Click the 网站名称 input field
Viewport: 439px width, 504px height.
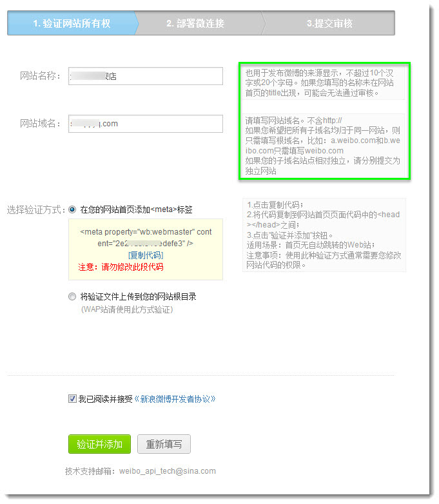[x=146, y=76]
